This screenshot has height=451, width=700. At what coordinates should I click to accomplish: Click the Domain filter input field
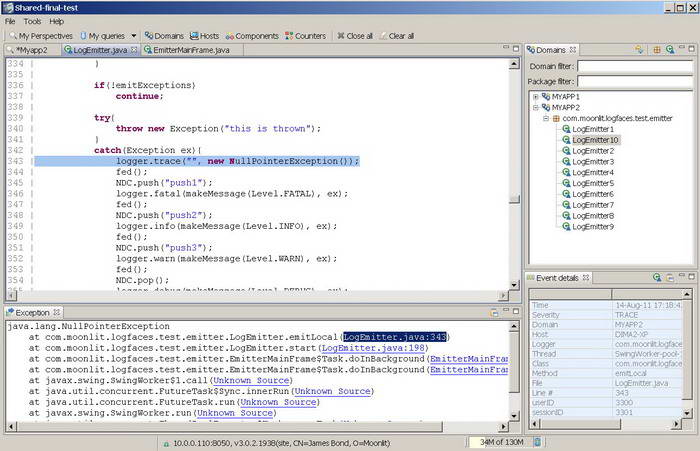point(633,67)
